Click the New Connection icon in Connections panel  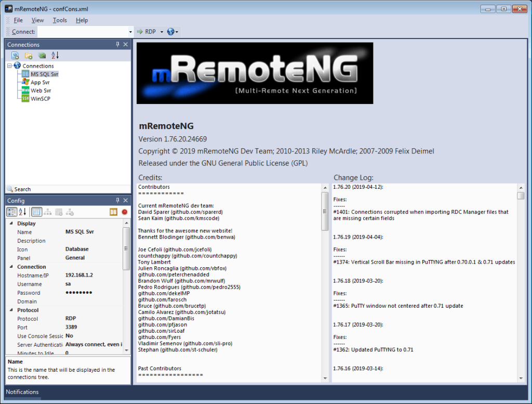click(x=15, y=56)
